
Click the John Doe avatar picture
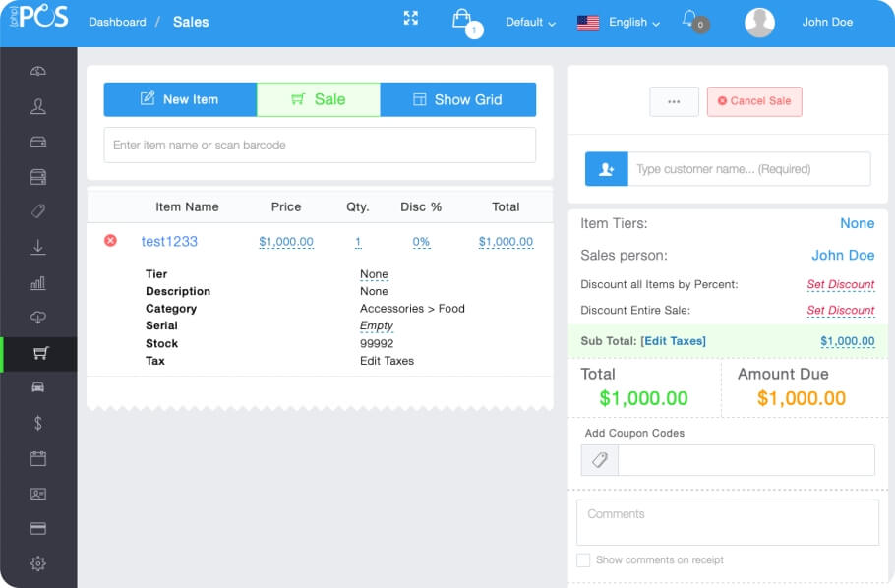tap(759, 23)
